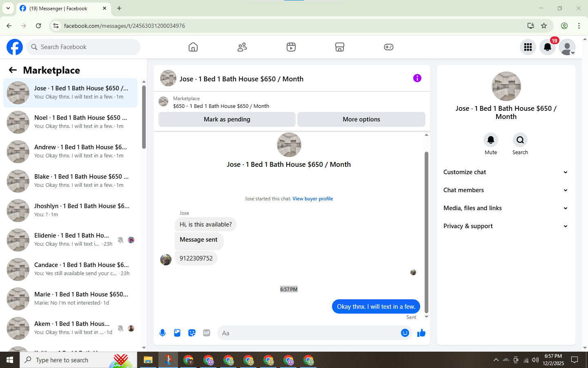
Task: Expand the Chat members section
Action: click(x=506, y=190)
